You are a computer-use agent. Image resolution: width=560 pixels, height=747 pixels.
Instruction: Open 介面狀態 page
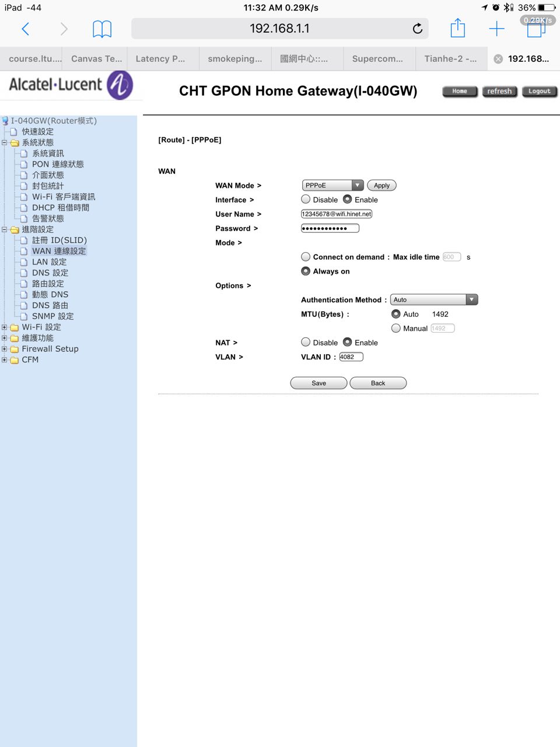[48, 175]
